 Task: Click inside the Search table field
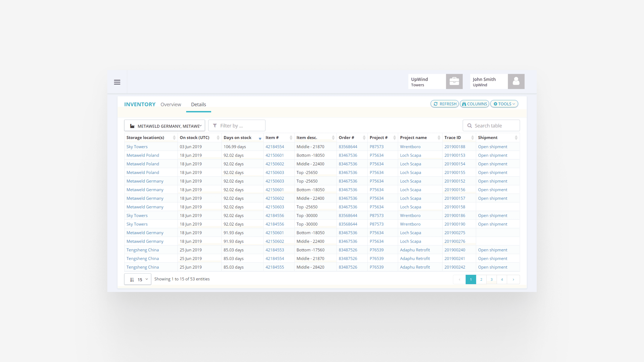point(494,126)
